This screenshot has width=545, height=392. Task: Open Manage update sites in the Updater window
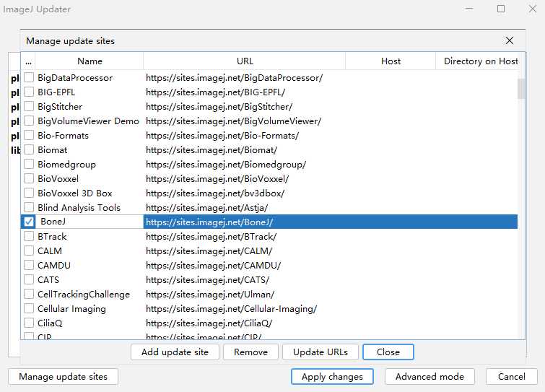(63, 376)
